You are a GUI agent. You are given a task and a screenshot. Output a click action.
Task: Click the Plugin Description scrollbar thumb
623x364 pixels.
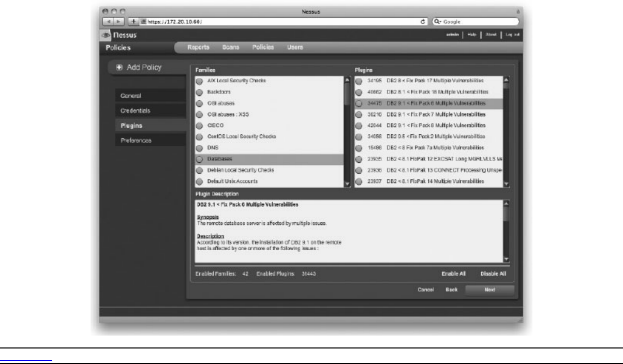507,214
